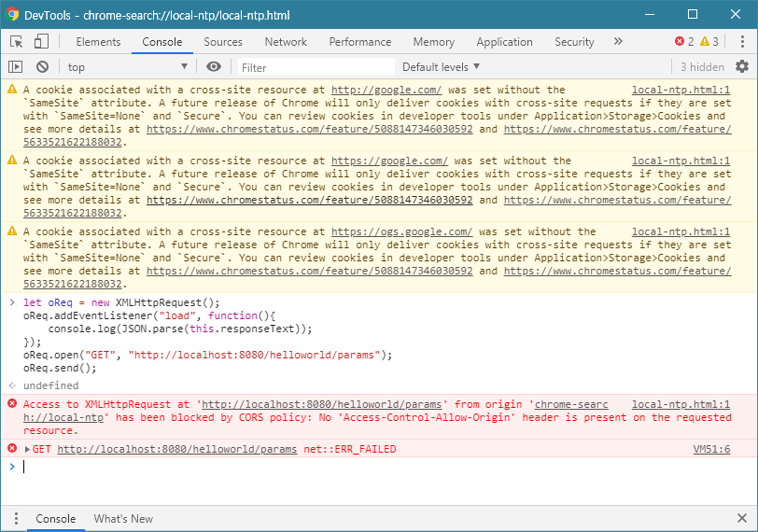The image size is (758, 532).
Task: Open local-ntp.html:1 source of third warning
Action: pos(681,232)
